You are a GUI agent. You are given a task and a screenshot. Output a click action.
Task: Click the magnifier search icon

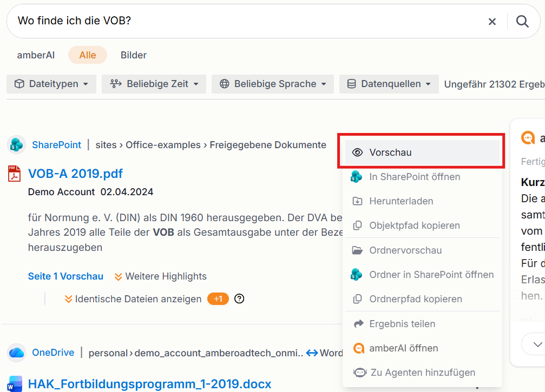pyautogui.click(x=522, y=22)
